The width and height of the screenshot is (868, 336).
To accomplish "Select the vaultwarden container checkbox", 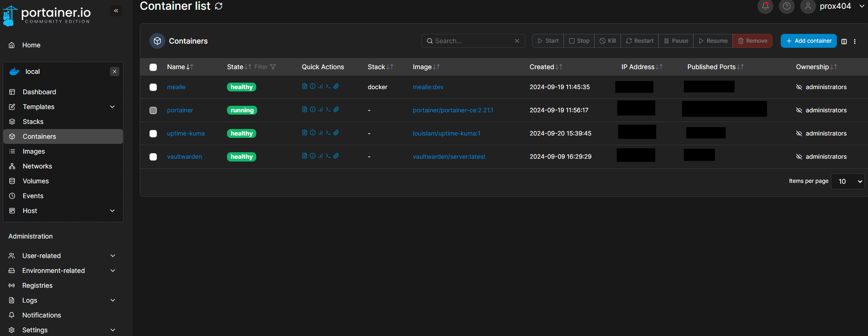I will click(153, 157).
